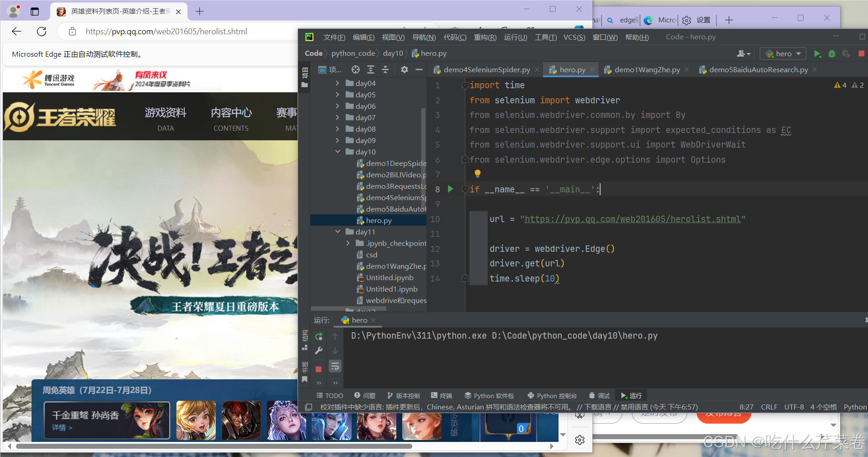
Task: Toggle soft-wrap in the run console
Action: [335, 367]
